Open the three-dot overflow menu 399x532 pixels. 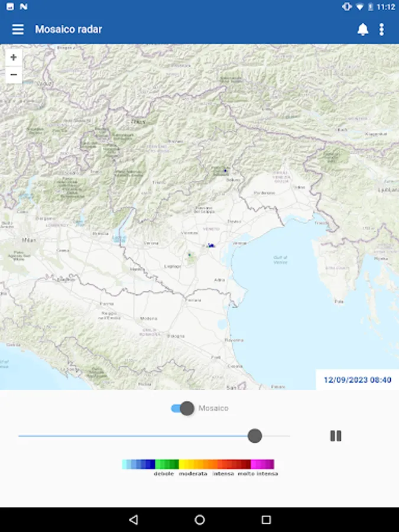[x=382, y=30]
